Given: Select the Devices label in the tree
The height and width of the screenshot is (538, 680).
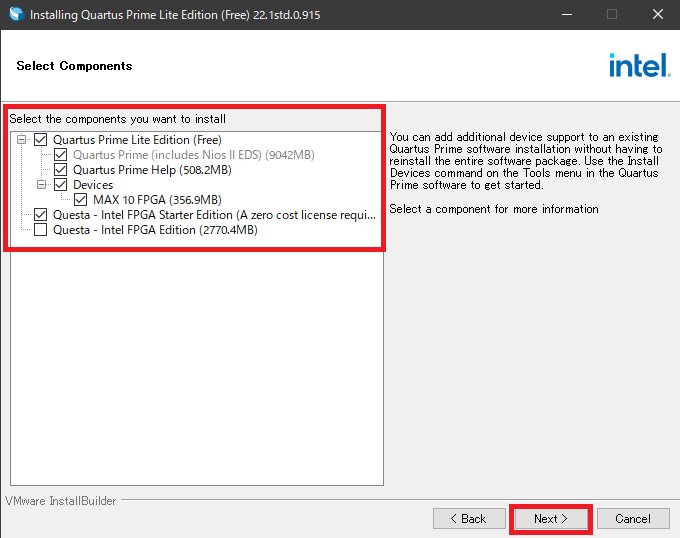Looking at the screenshot, I should click(x=93, y=185).
